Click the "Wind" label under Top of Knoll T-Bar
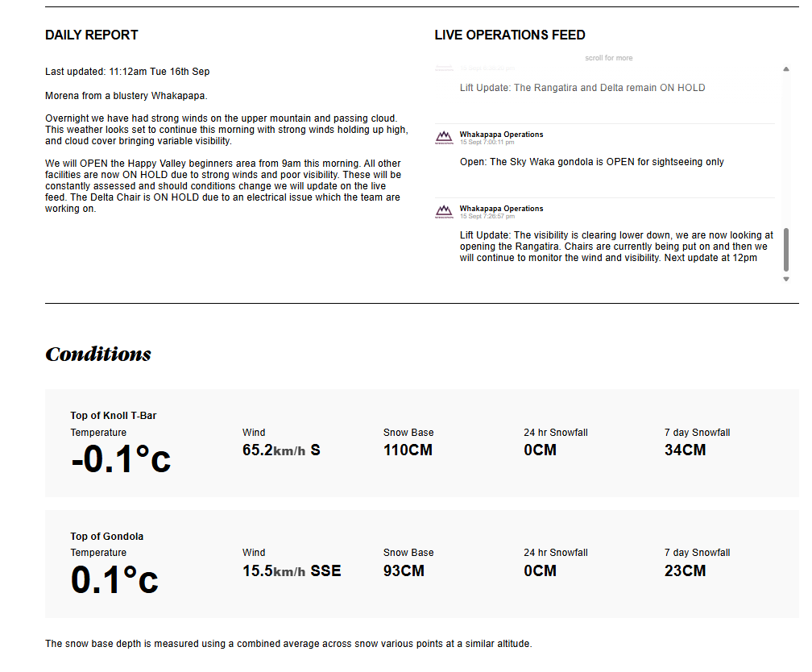 [x=254, y=433]
